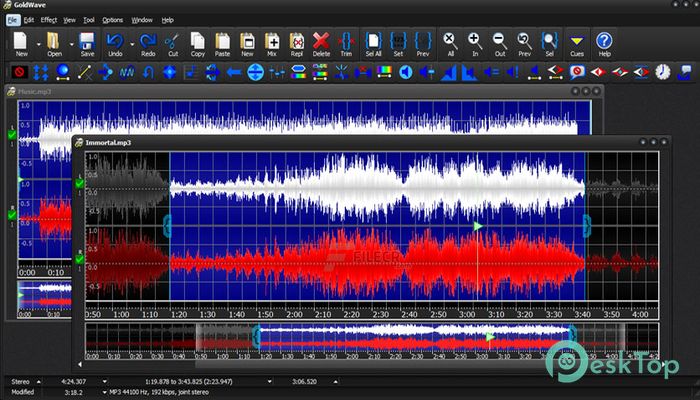The height and width of the screenshot is (400, 700).
Task: Open the dropdown arrow after selection range
Action: (270, 382)
